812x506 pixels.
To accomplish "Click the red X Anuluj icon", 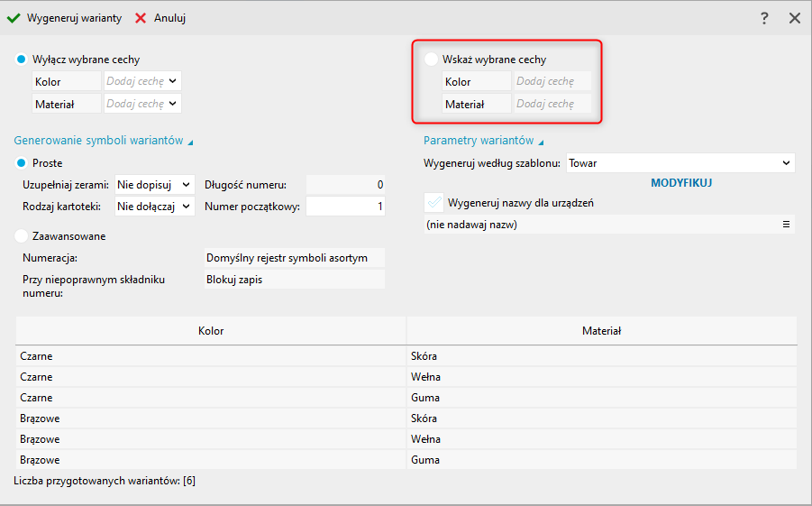I will [x=141, y=18].
